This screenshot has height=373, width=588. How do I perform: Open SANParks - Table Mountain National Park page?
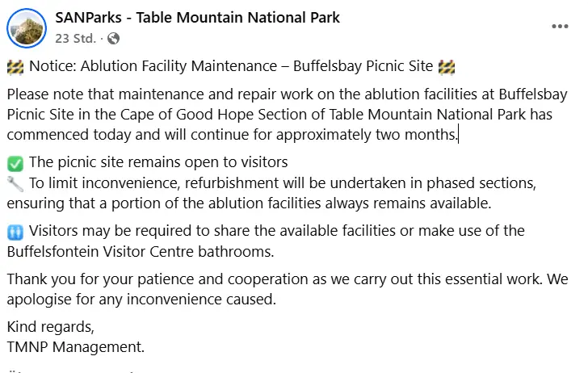tap(197, 18)
